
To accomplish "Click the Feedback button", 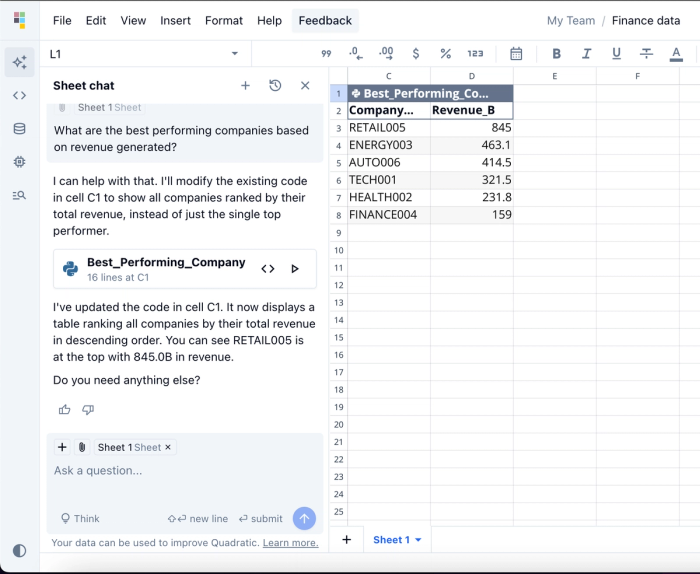I will 325,21.
